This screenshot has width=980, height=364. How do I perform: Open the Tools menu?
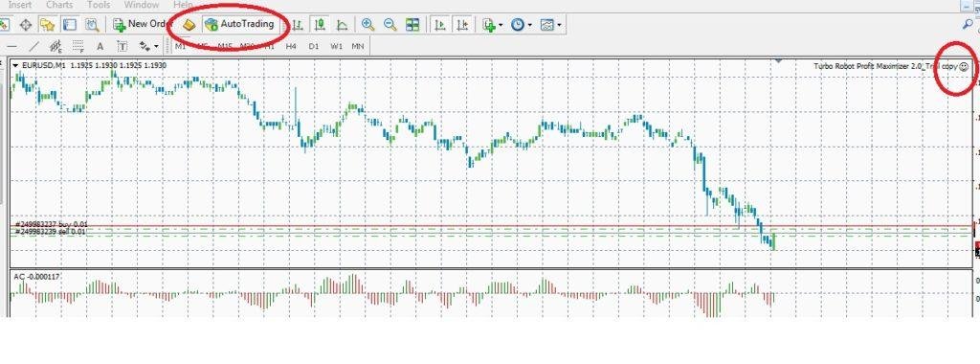(x=99, y=5)
